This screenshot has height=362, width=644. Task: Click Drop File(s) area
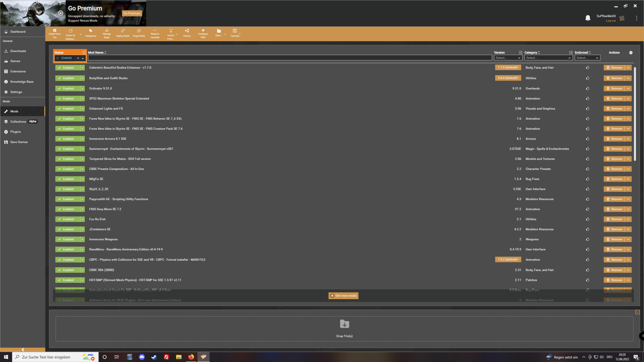coord(344,329)
